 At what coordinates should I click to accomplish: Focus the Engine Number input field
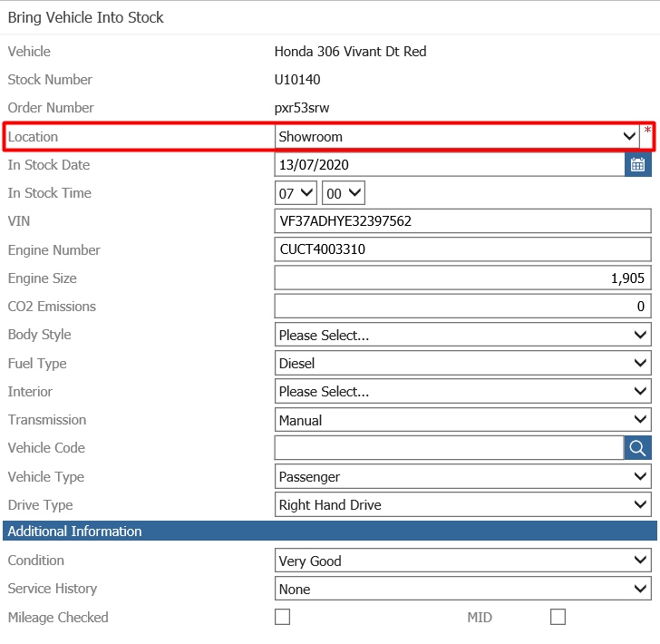(x=462, y=249)
